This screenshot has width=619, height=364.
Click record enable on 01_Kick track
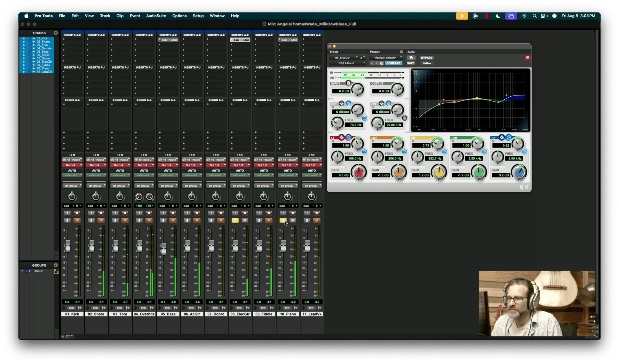coord(77,213)
